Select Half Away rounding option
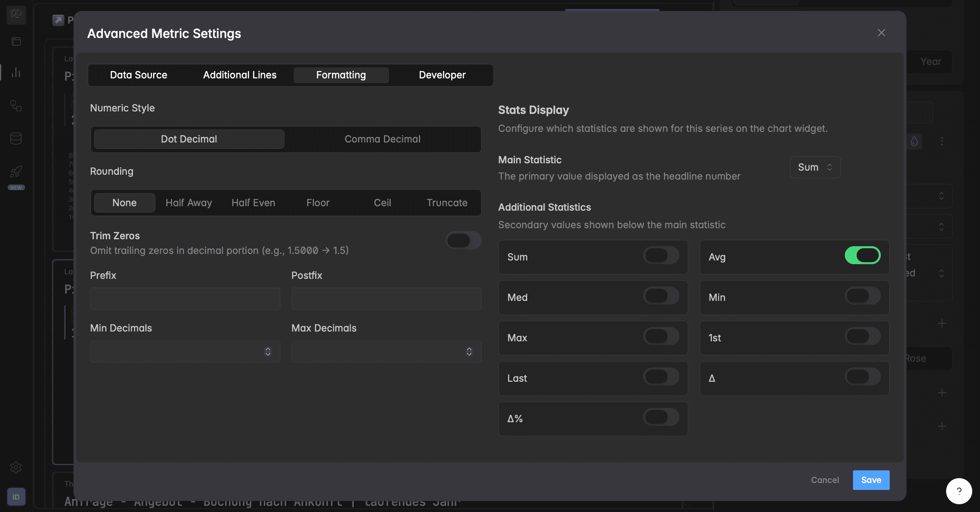980x512 pixels. 189,203
